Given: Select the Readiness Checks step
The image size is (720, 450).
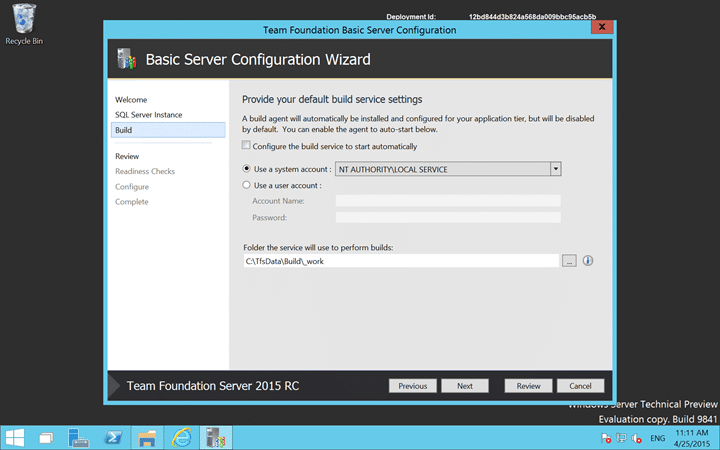Looking at the screenshot, I should (145, 171).
